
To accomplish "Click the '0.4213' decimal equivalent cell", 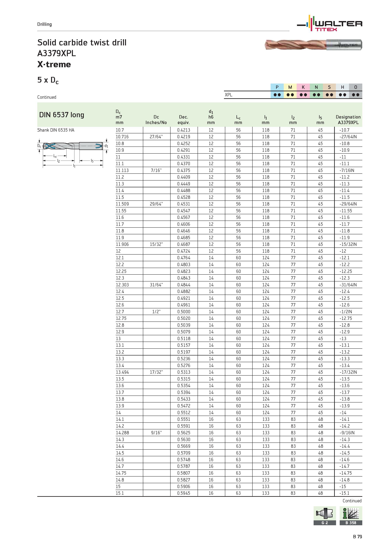I will [184, 130].
